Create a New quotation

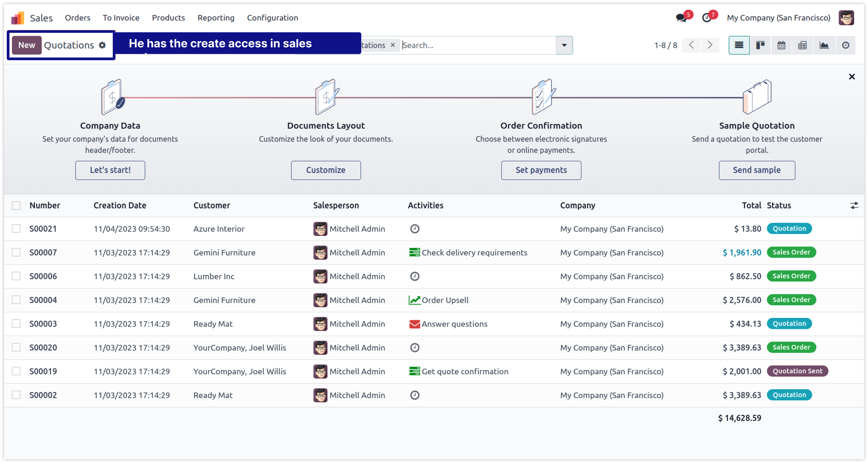(x=27, y=45)
